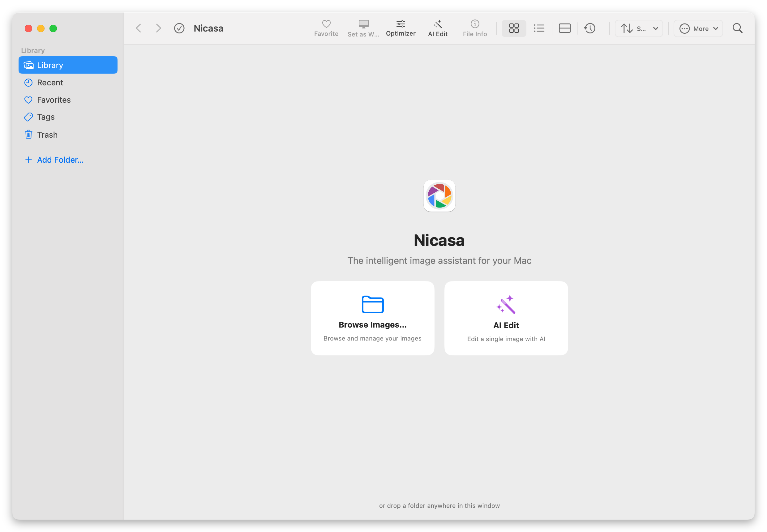Click the Nicasa aperture app logo
Image resolution: width=767 pixels, height=532 pixels.
(439, 196)
